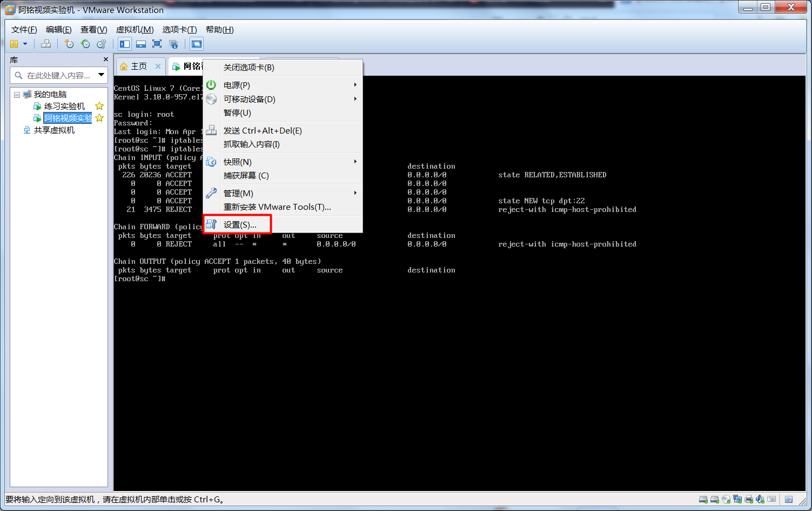
Task: Open the library search dropdown arrow
Action: [x=102, y=75]
